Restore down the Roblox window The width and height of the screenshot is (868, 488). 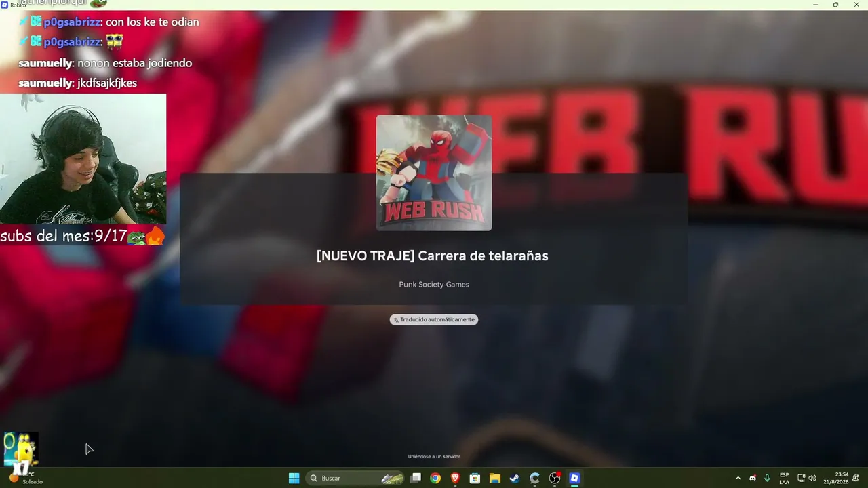click(835, 5)
